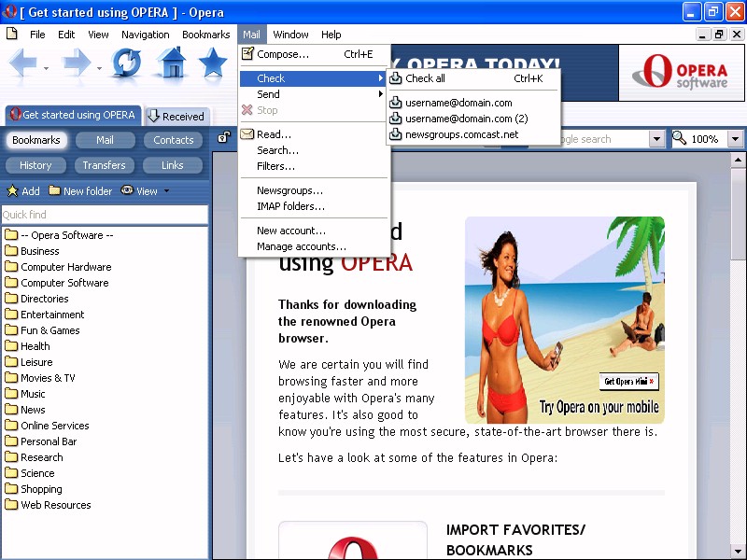Image resolution: width=747 pixels, height=560 pixels.
Task: Check newsgroups.comcast.net account
Action: click(473, 134)
